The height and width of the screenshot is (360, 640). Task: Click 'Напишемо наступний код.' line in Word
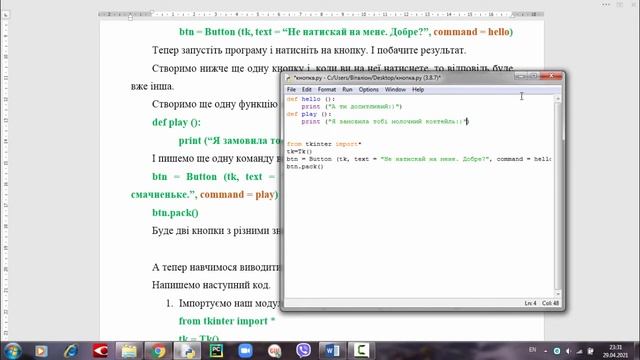click(x=211, y=285)
